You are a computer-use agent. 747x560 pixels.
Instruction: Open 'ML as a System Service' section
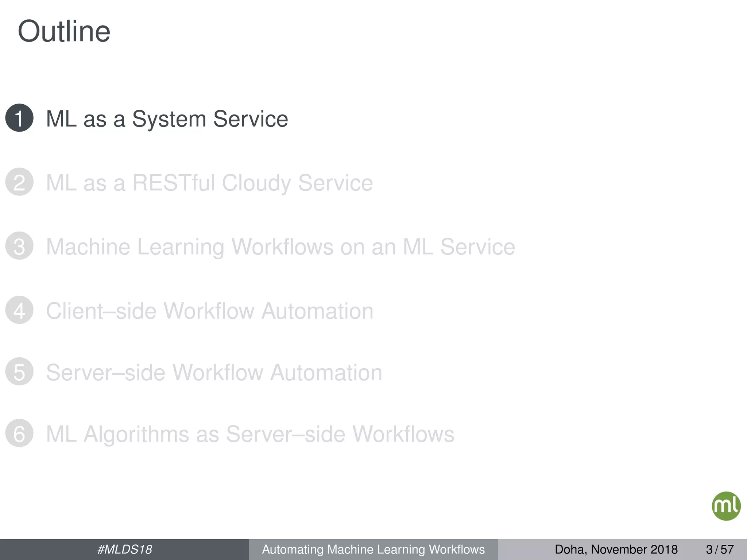(x=167, y=119)
